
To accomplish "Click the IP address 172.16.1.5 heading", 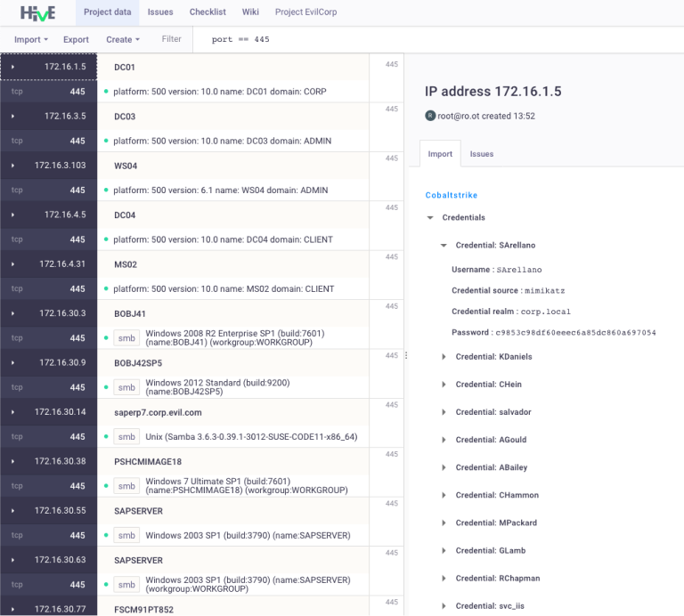I will 493,91.
